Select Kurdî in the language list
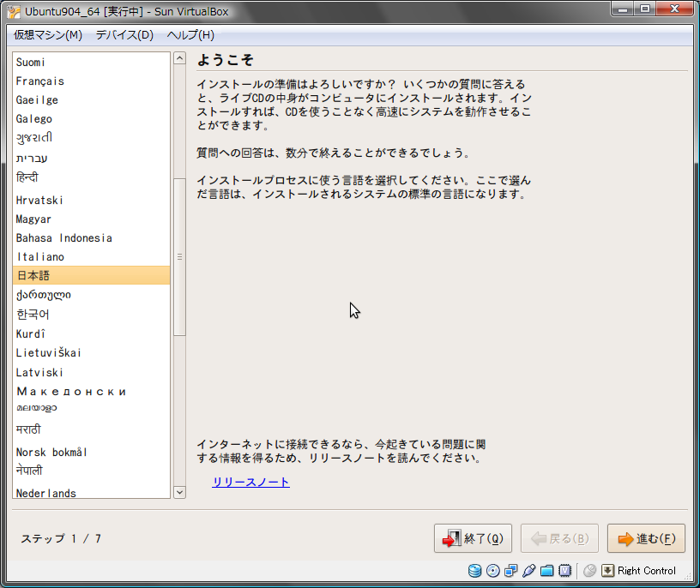This screenshot has height=588, width=700. [x=92, y=334]
